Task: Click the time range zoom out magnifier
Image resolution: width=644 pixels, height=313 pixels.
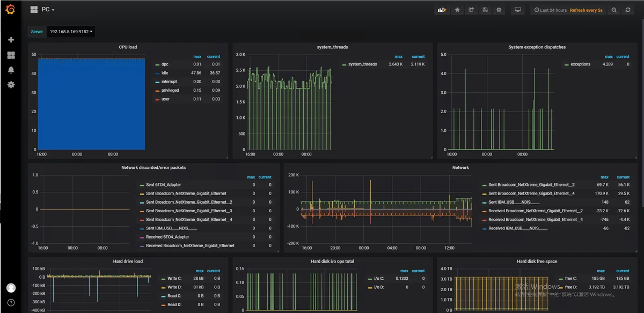Action: pyautogui.click(x=614, y=10)
